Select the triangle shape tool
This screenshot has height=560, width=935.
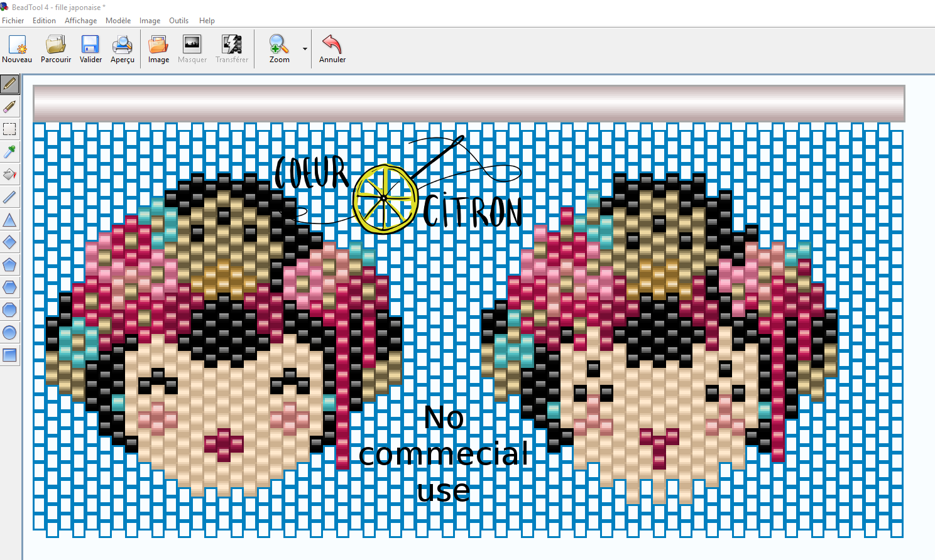(9, 220)
